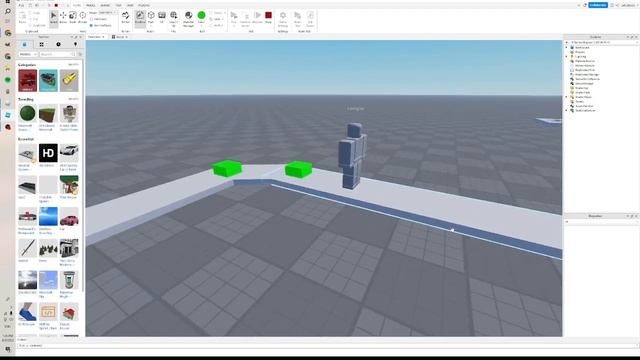The height and width of the screenshot is (360, 640).
Task: Select the HD Admin model thumbnail
Action: point(48,153)
